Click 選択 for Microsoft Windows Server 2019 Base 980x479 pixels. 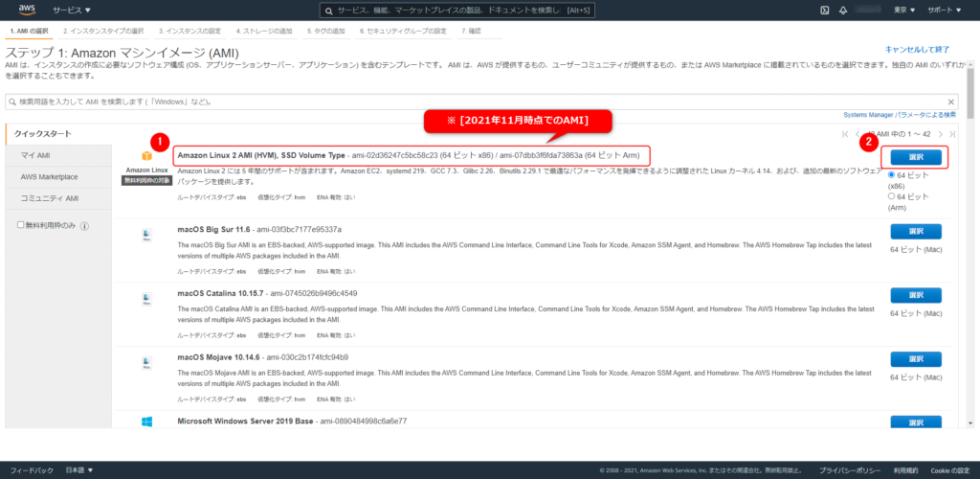point(916,422)
